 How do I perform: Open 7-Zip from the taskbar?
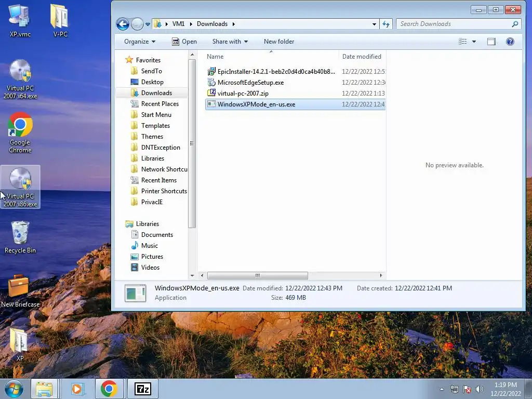143,389
